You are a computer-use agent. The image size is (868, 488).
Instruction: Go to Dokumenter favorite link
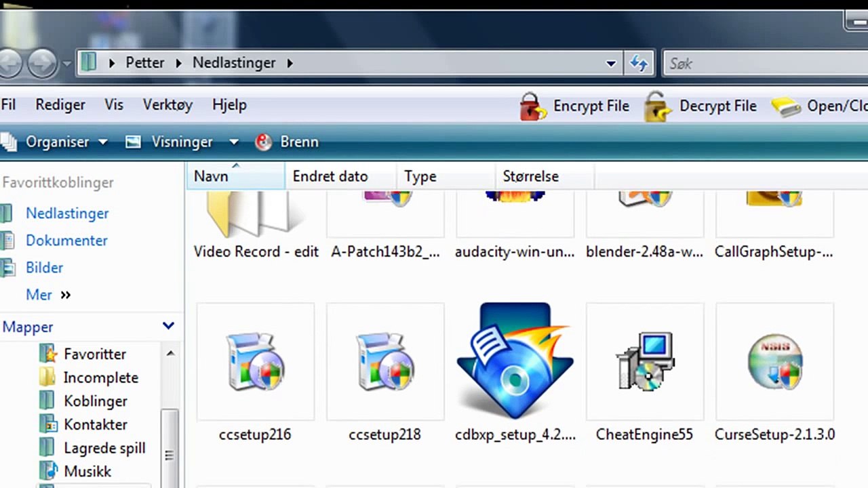[x=66, y=241]
